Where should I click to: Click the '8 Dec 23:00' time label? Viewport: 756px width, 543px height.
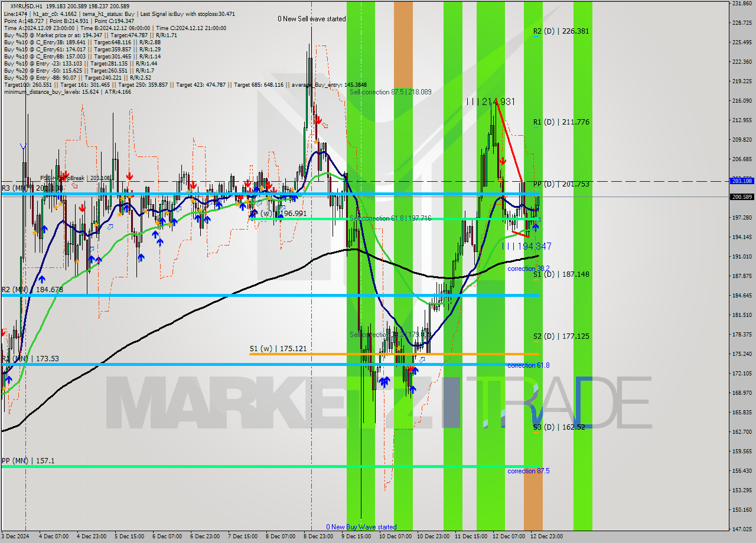click(x=318, y=537)
